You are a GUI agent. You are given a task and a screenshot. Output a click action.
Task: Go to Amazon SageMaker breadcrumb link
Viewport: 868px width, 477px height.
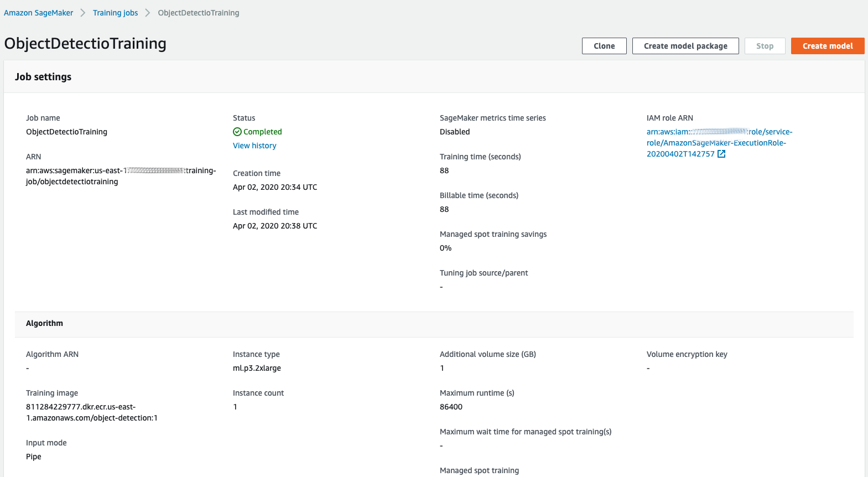point(38,13)
